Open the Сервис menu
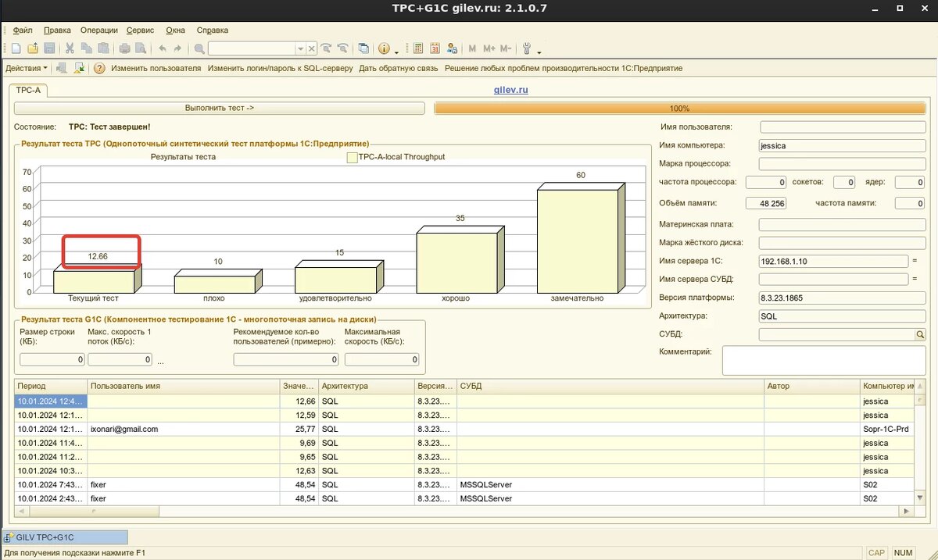 pyautogui.click(x=141, y=30)
